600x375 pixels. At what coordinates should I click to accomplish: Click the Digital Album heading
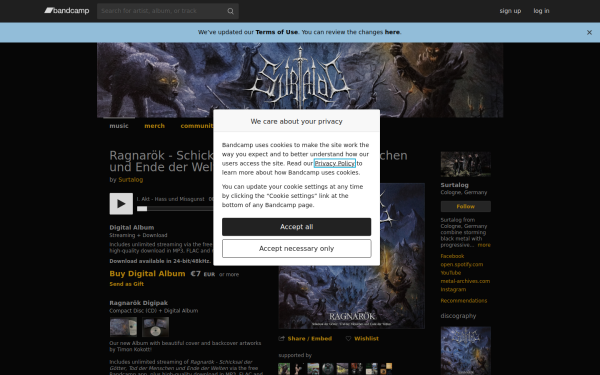click(x=132, y=227)
